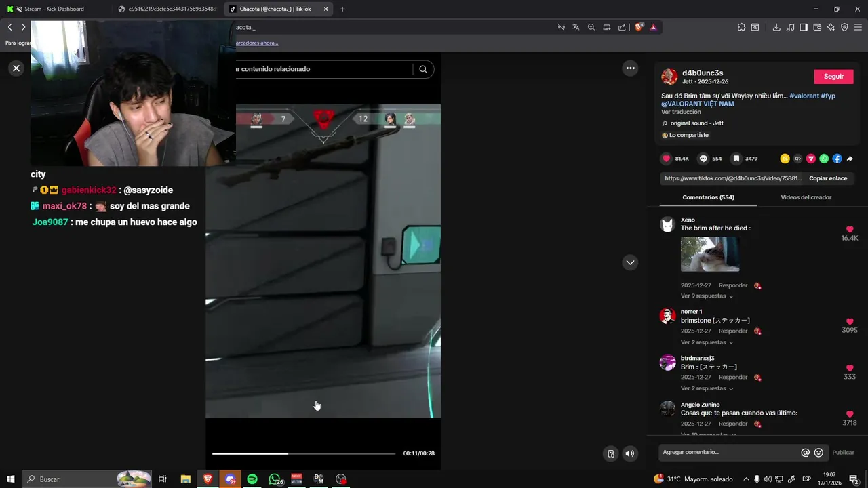Open #valorant hashtag link
Screen dimensions: 868x488
coord(804,96)
